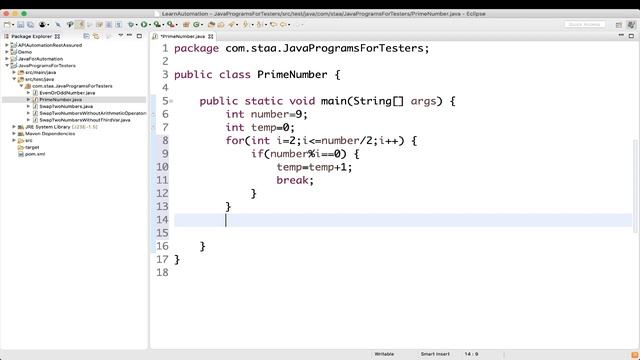Image resolution: width=640 pixels, height=360 pixels.
Task: Click the Search flashlight toolbar icon
Action: tap(231, 24)
